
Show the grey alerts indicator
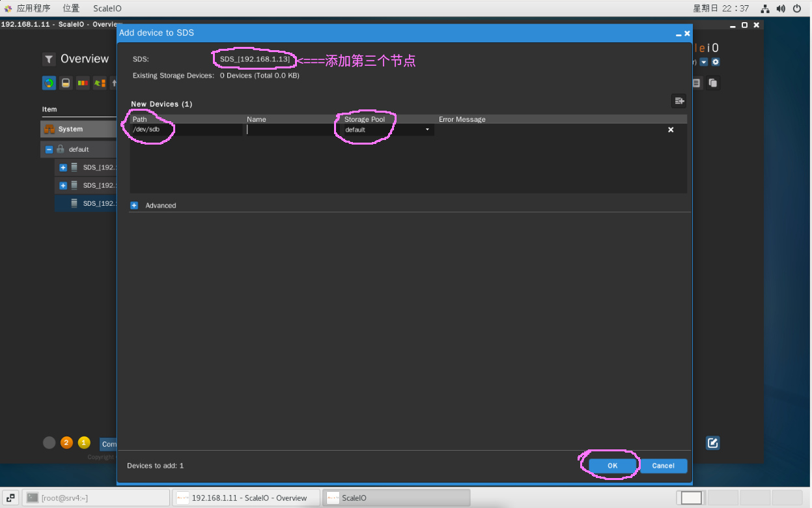49,443
